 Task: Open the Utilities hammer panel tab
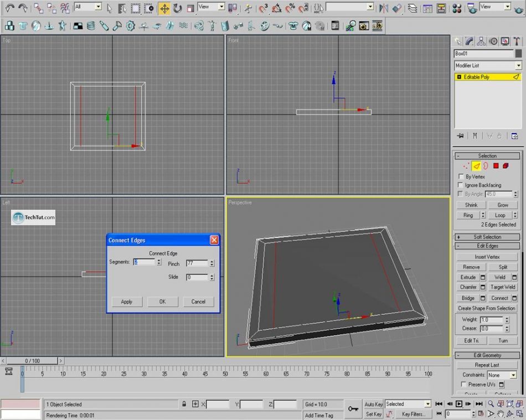pos(517,42)
